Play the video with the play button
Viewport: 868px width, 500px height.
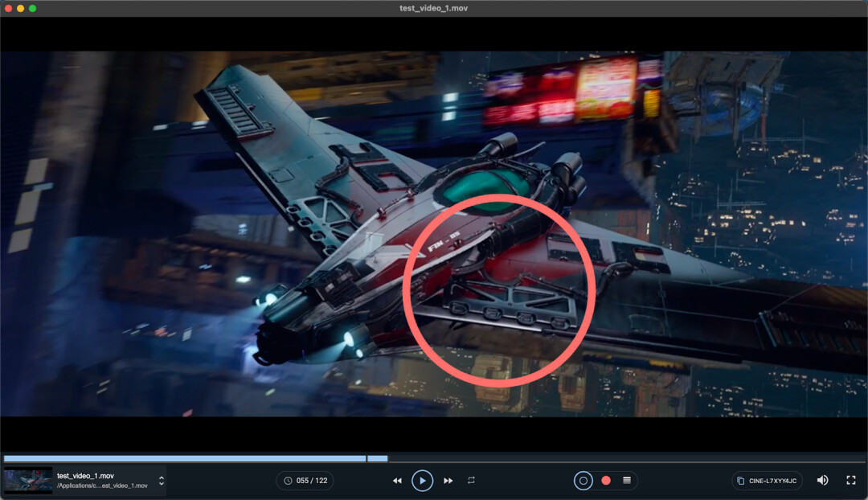(423, 480)
